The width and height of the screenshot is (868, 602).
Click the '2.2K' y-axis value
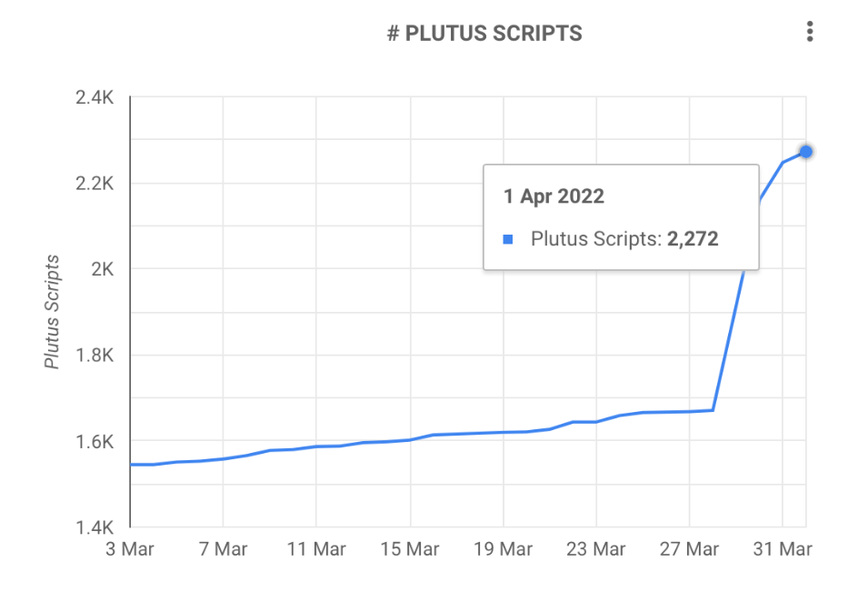tap(94, 184)
